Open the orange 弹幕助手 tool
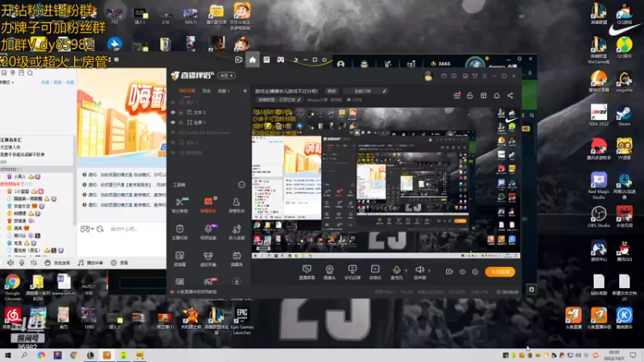644x362 pixels. pyautogui.click(x=208, y=204)
